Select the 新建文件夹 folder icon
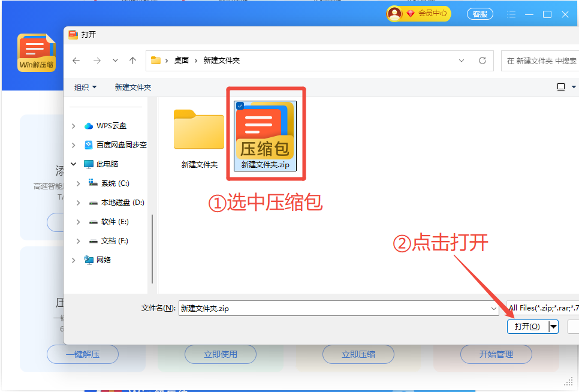 point(198,130)
